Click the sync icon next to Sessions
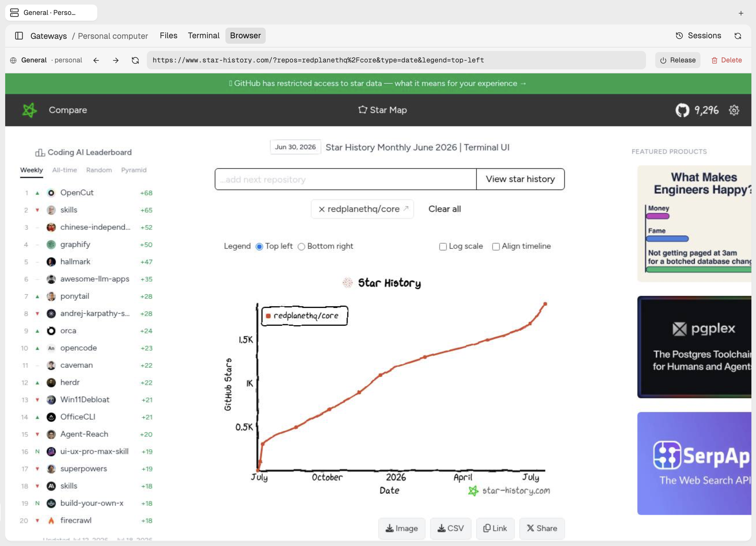 738,36
